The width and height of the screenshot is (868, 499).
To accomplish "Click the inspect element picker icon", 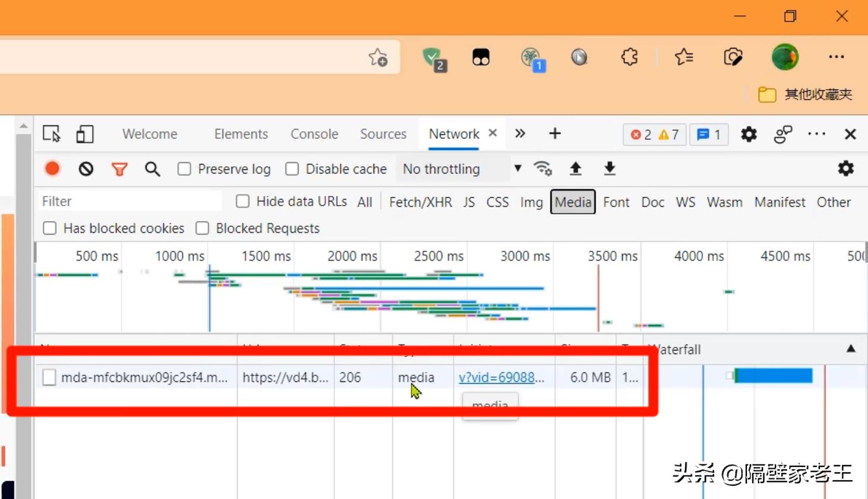I will coord(52,134).
